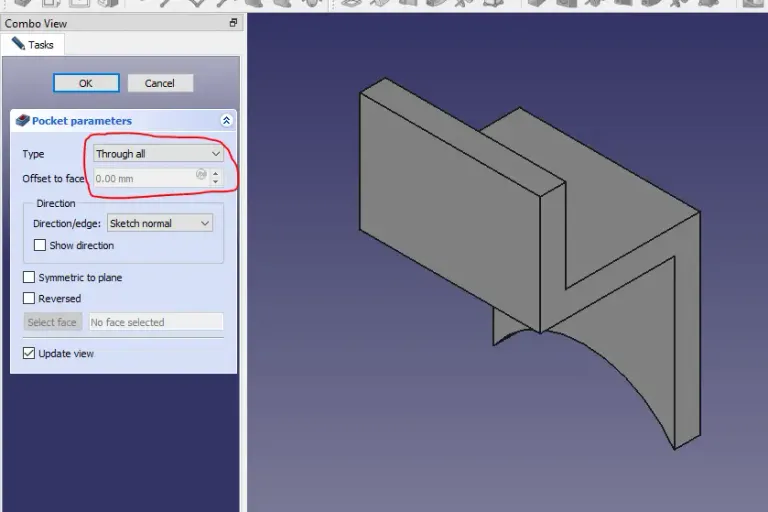Switch to the Tasks tab

coord(33,44)
